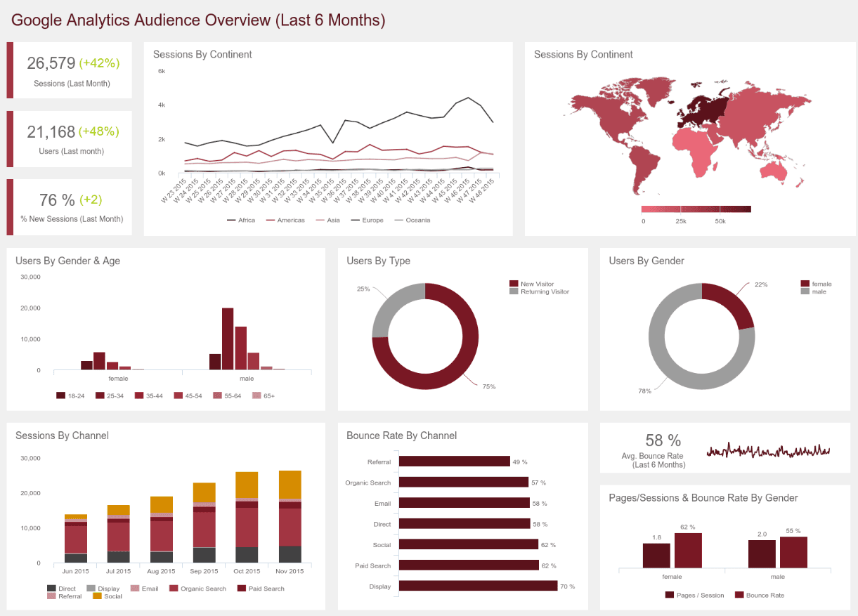Click female legend in Users By Gender
The width and height of the screenshot is (858, 616).
click(816, 284)
